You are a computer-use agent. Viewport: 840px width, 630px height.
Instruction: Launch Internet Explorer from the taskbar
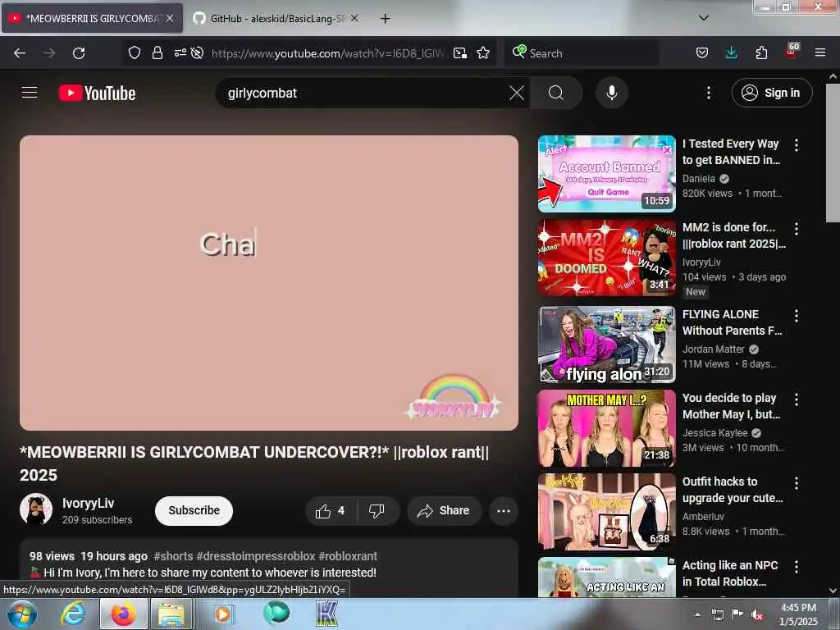pyautogui.click(x=72, y=614)
